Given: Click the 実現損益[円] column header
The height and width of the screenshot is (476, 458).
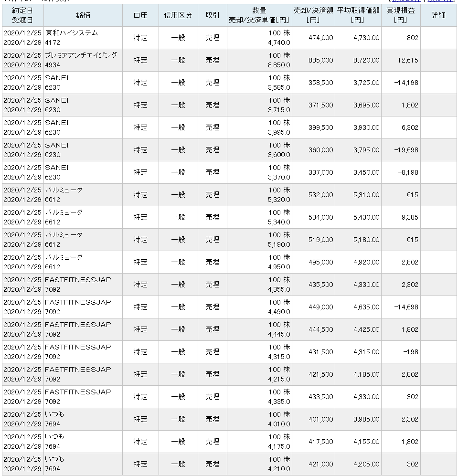Looking at the screenshot, I should 401,15.
